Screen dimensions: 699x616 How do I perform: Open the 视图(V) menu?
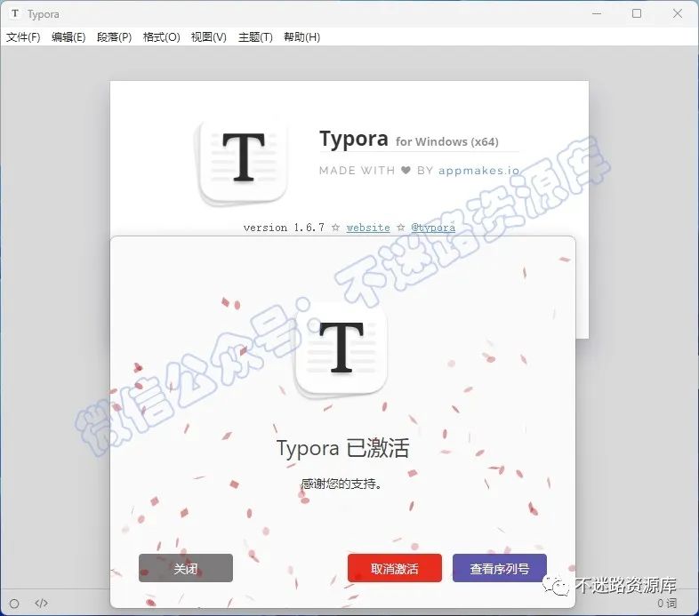tap(209, 37)
